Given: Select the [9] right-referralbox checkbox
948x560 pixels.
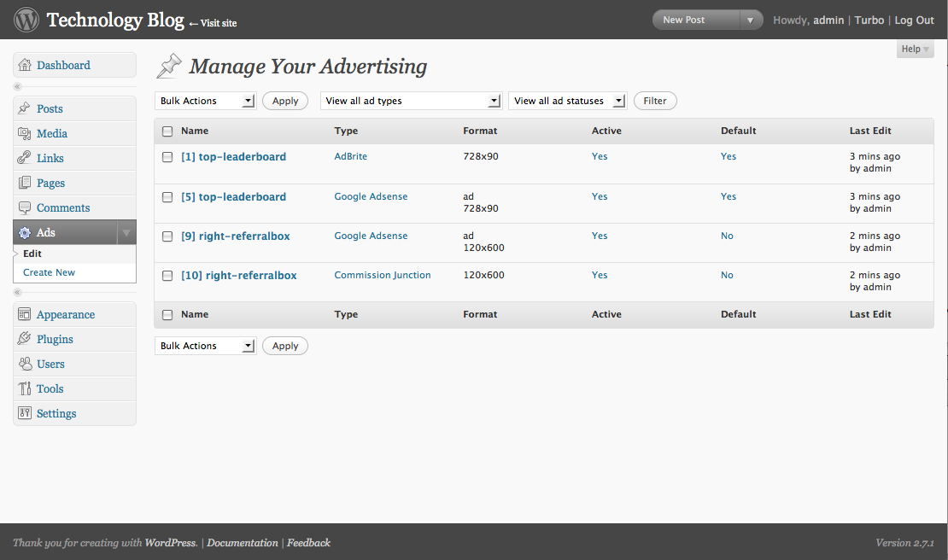Looking at the screenshot, I should [x=167, y=236].
